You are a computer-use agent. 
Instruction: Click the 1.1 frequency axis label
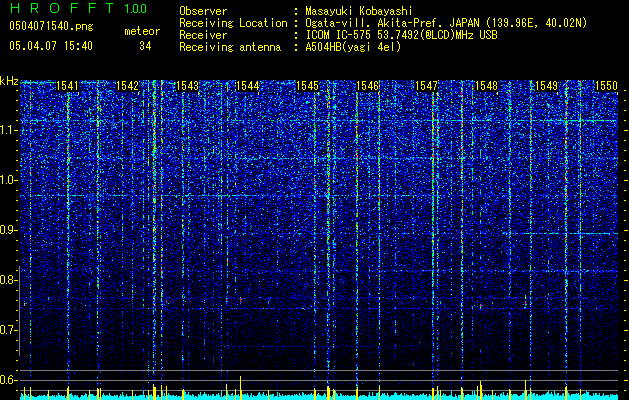(8, 131)
